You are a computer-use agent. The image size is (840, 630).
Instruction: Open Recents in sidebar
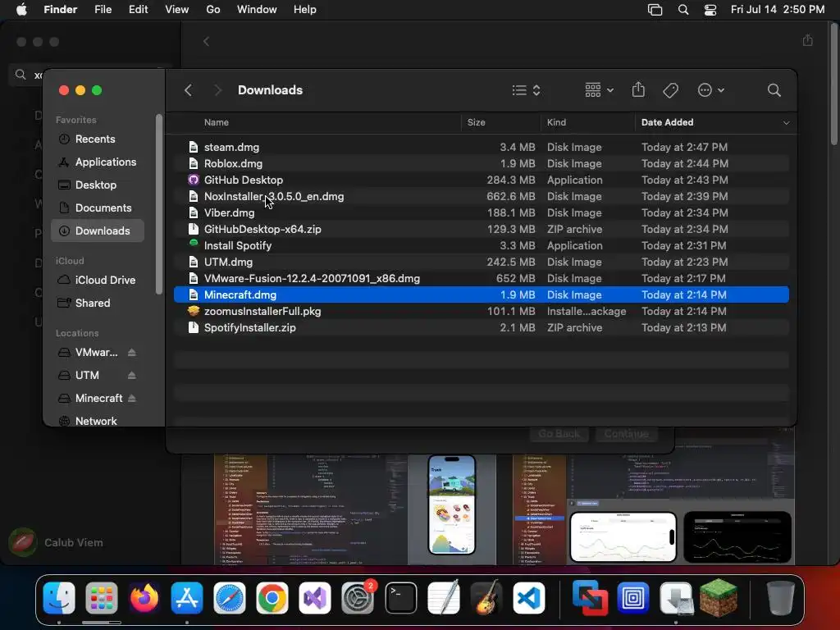pos(97,139)
